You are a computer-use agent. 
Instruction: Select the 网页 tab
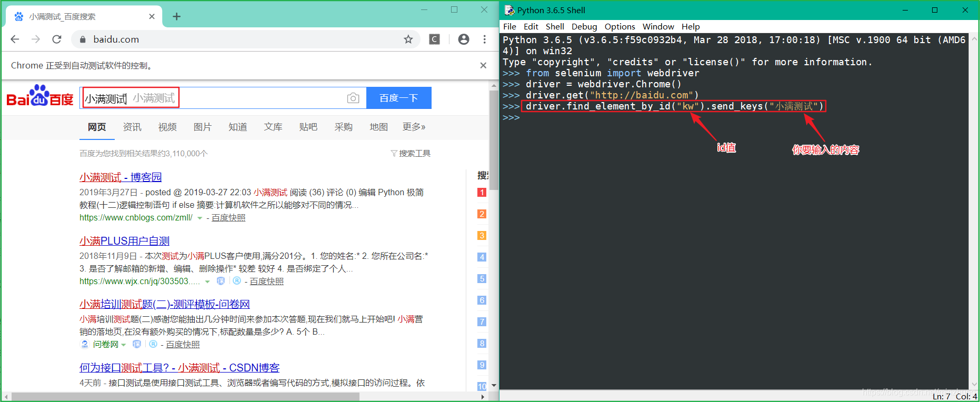tap(97, 127)
